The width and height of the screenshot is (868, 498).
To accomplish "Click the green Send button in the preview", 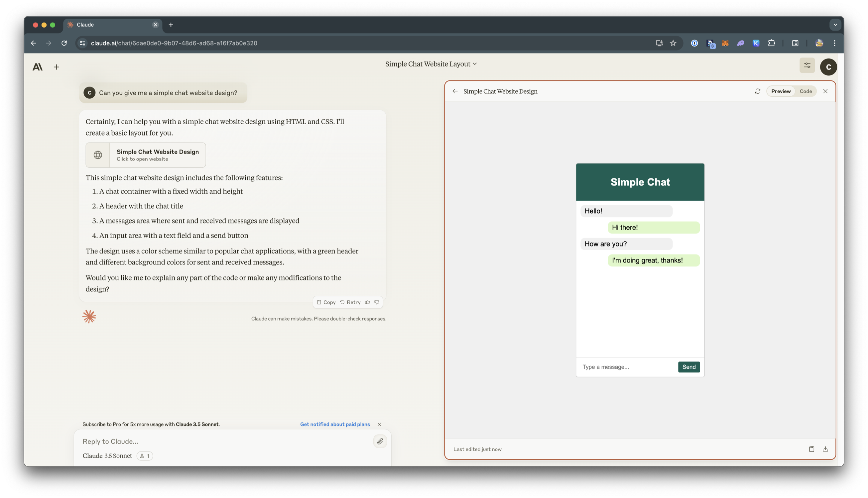I will tap(689, 367).
